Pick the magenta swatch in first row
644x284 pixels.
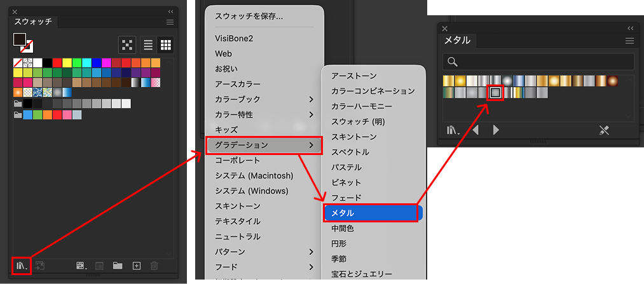106,63
